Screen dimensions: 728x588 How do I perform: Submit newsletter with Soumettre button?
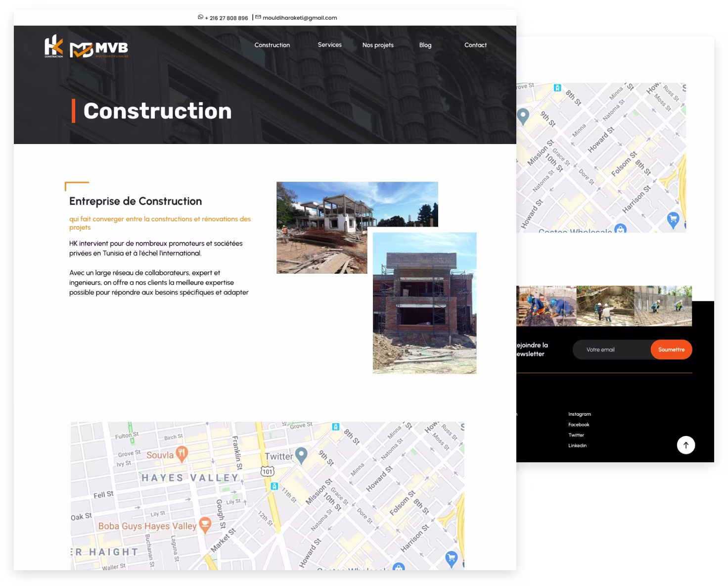(x=671, y=349)
